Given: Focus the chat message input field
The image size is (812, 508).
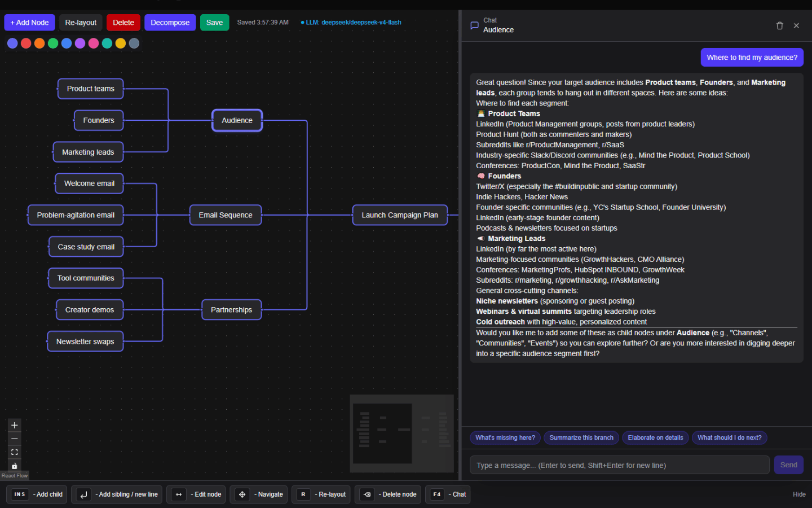Looking at the screenshot, I should coord(620,465).
